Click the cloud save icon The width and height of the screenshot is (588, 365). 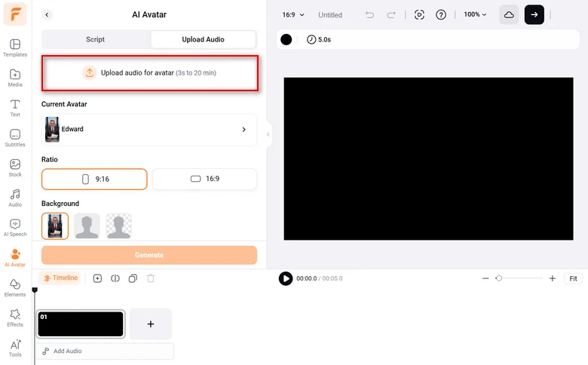[x=509, y=14]
